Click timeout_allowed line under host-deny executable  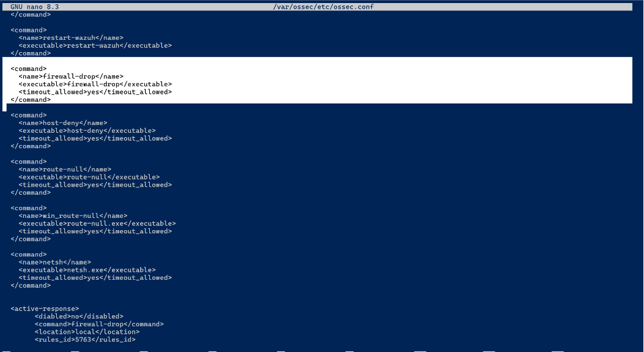pyautogui.click(x=95, y=138)
